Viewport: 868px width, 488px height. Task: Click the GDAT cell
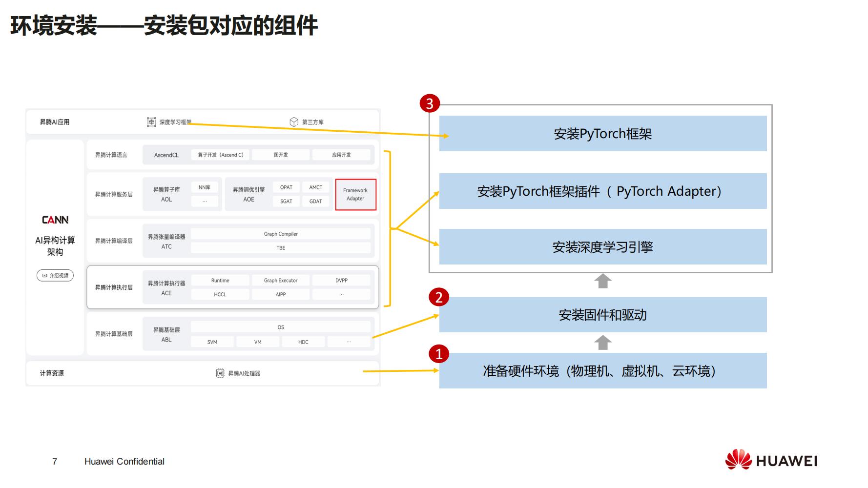[x=316, y=201]
